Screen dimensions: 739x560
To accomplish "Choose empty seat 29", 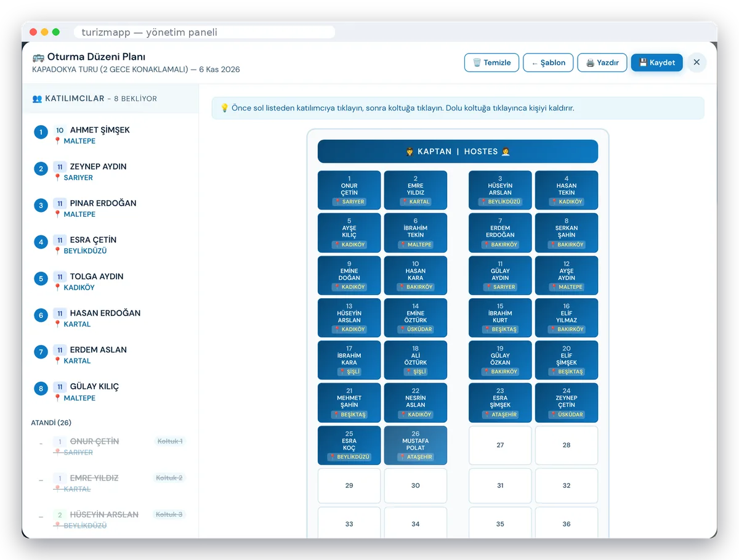I will click(x=349, y=486).
